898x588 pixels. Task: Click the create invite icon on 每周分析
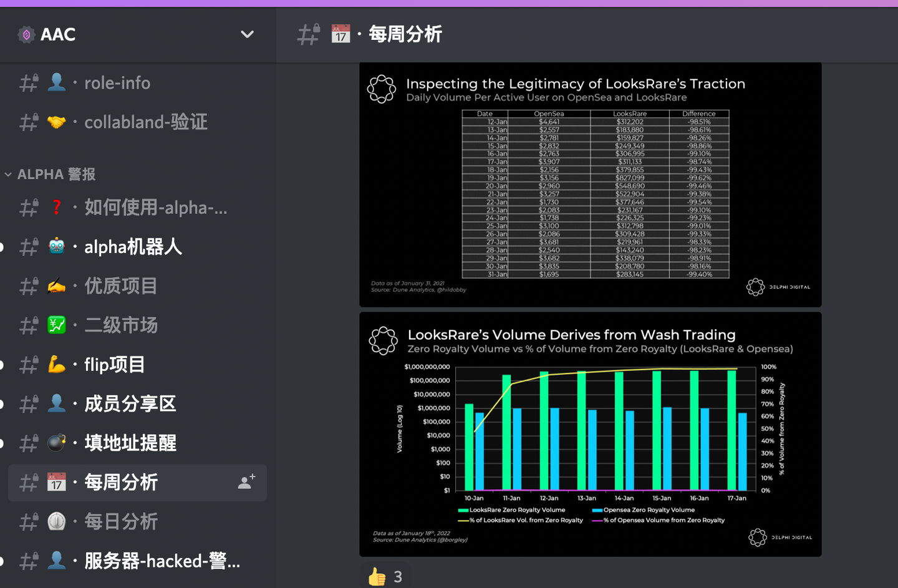247,482
